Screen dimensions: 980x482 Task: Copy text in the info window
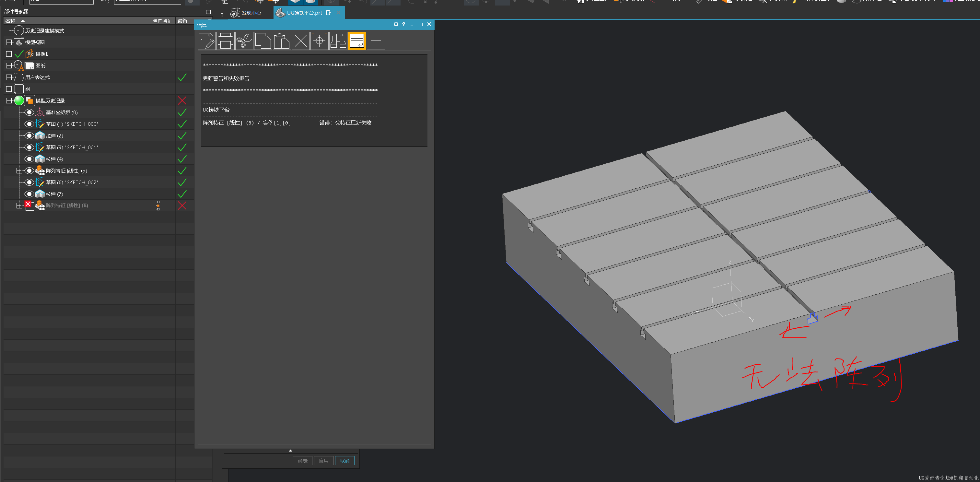tap(263, 41)
